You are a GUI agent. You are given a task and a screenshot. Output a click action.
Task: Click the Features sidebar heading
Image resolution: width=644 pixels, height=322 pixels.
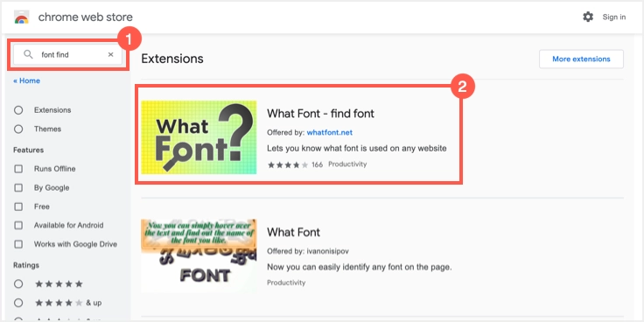28,150
